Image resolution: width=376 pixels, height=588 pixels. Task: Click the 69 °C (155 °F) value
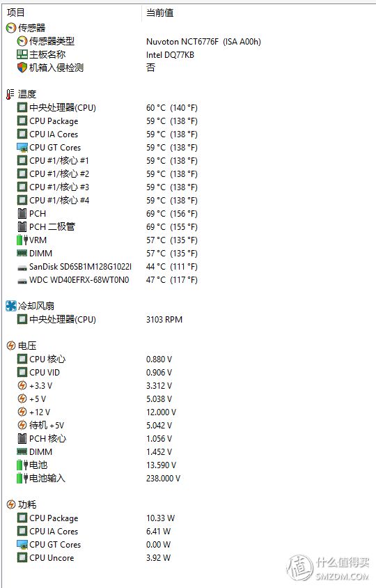click(x=172, y=227)
